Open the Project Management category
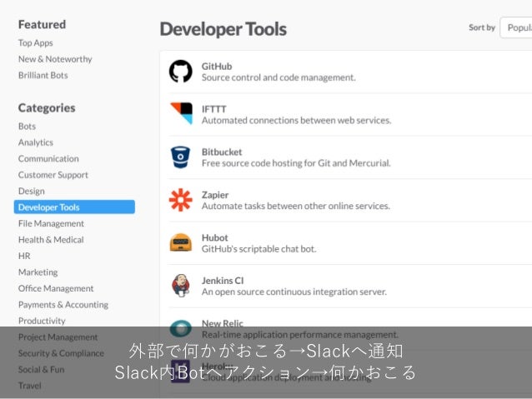The image size is (532, 399). pos(58,337)
